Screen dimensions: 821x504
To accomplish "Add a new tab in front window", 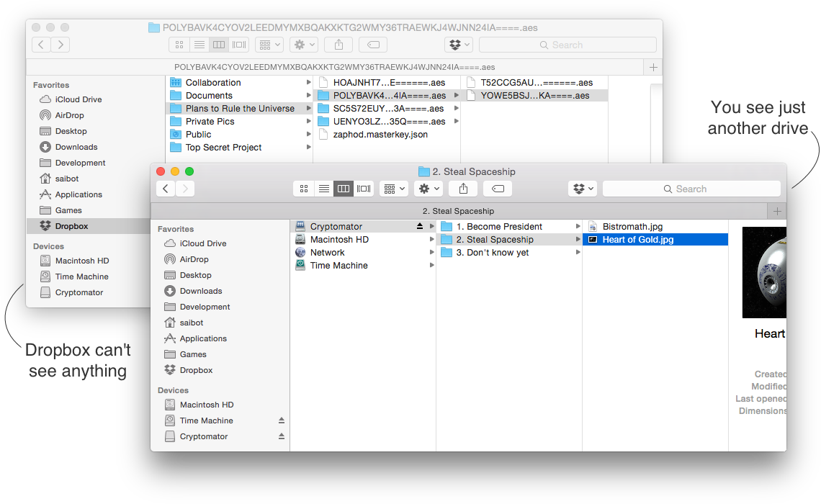I will click(x=777, y=211).
